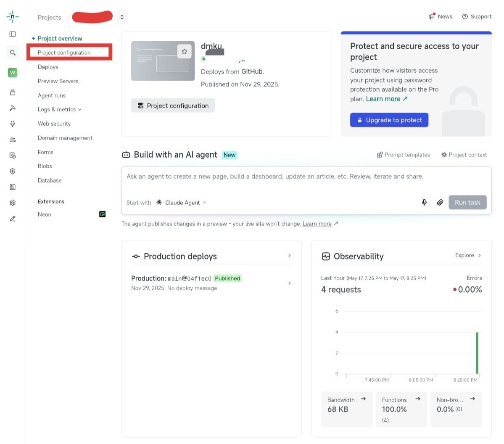Open Preview Servers page
504x444 pixels.
point(58,81)
